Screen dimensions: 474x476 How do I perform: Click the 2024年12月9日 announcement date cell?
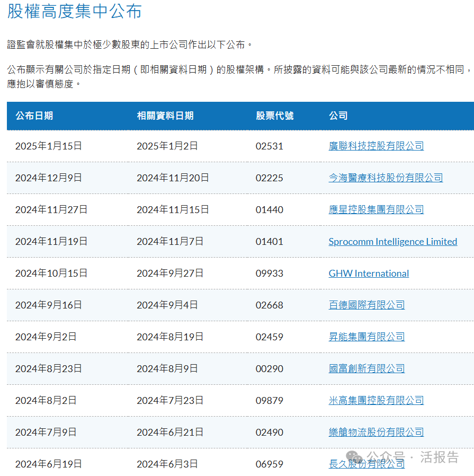[49, 178]
